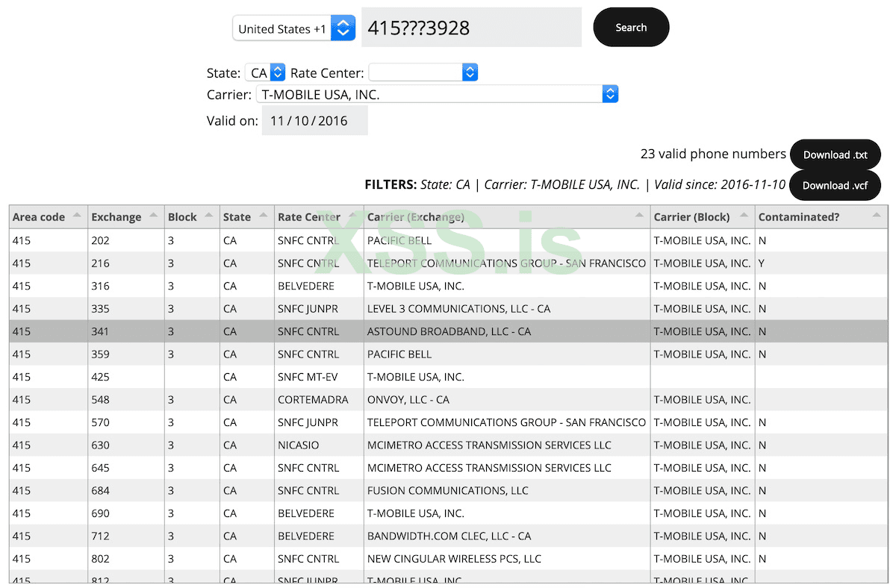Open the Carrier dropdown showing T-MOBILE USA, INC.
The width and height of the screenshot is (896, 588).
point(437,94)
